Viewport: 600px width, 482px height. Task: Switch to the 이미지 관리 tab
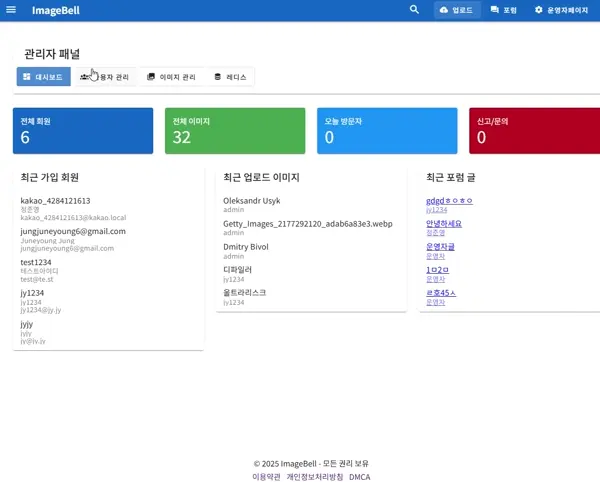(171, 77)
